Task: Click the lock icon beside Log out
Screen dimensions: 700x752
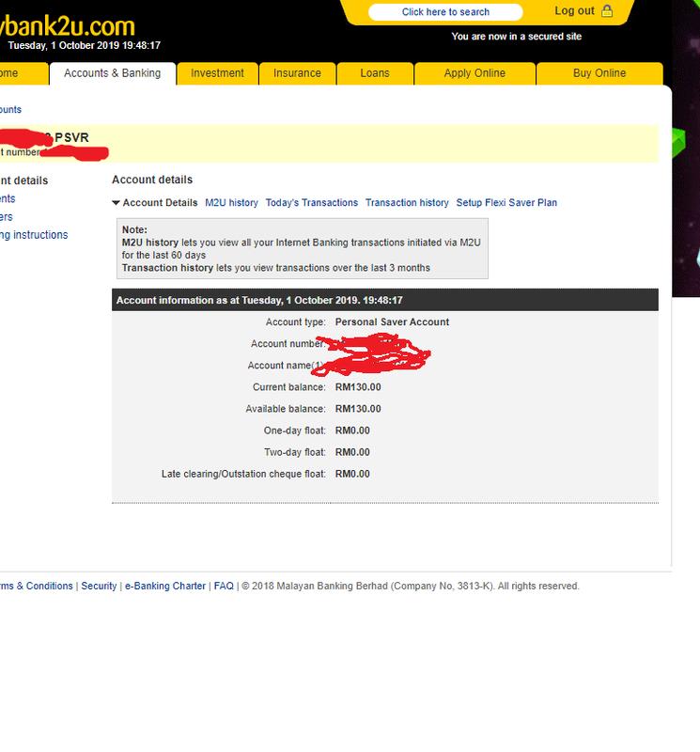Action: [607, 11]
